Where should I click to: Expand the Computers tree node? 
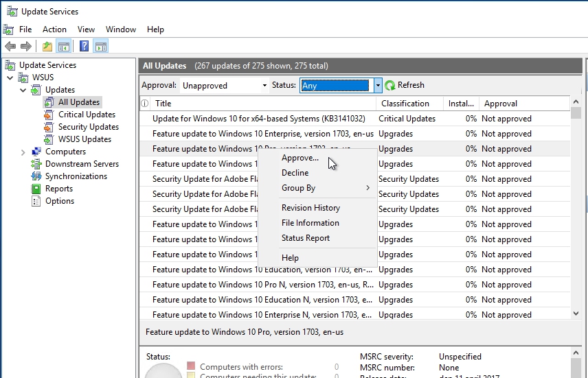[23, 152]
